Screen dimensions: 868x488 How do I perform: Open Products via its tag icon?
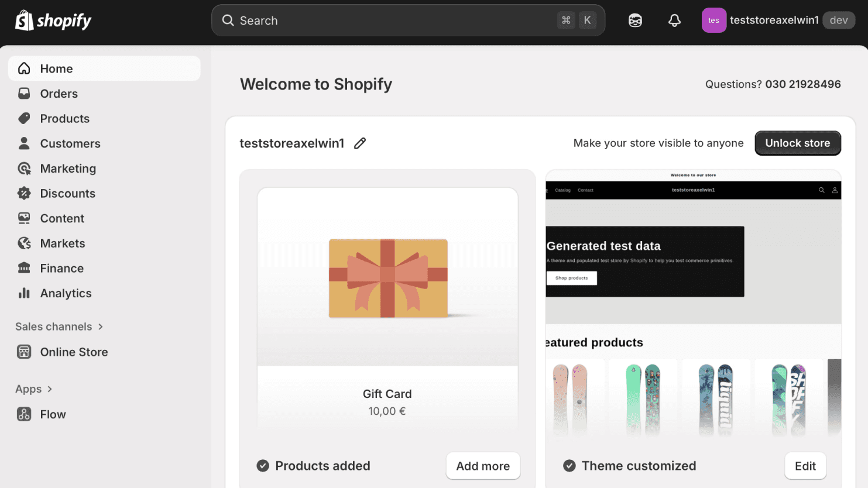coord(23,118)
